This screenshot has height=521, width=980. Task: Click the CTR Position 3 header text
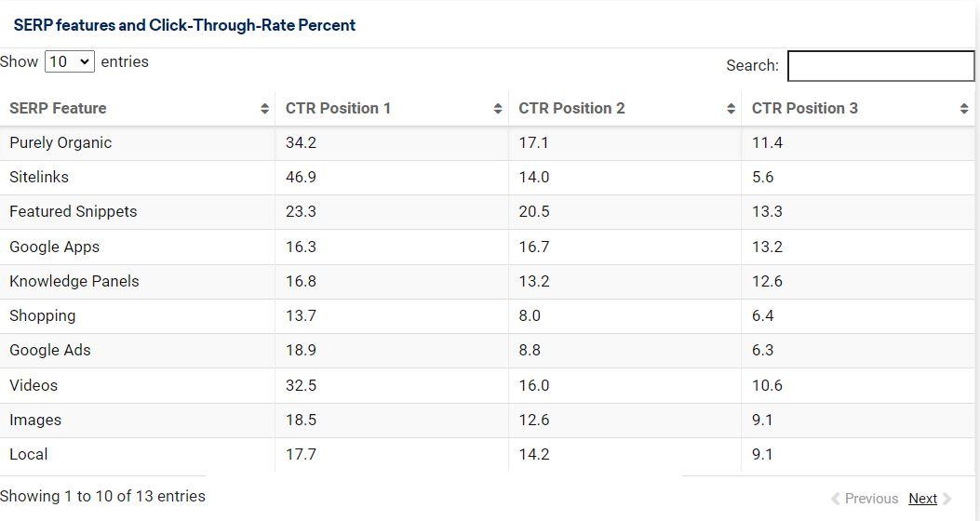tap(805, 108)
